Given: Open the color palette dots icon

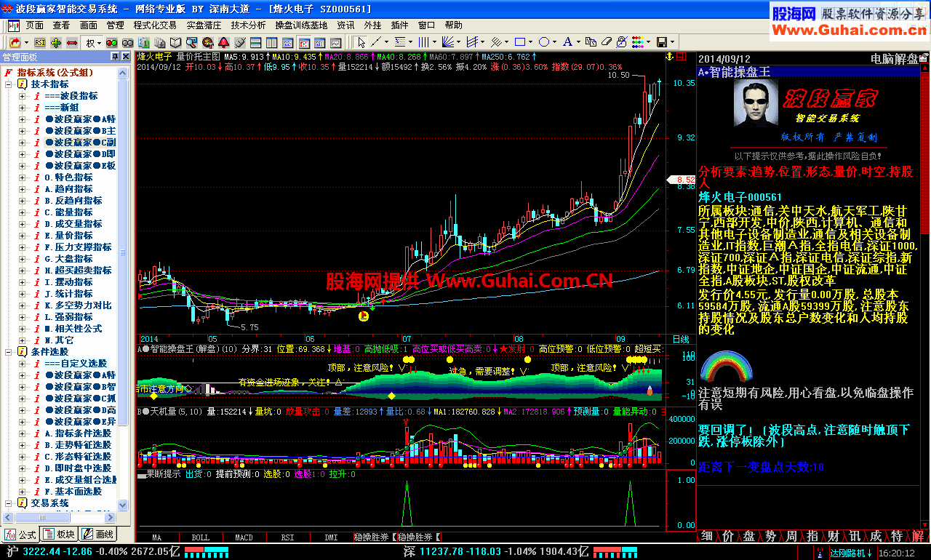Looking at the screenshot, I should click(x=638, y=42).
